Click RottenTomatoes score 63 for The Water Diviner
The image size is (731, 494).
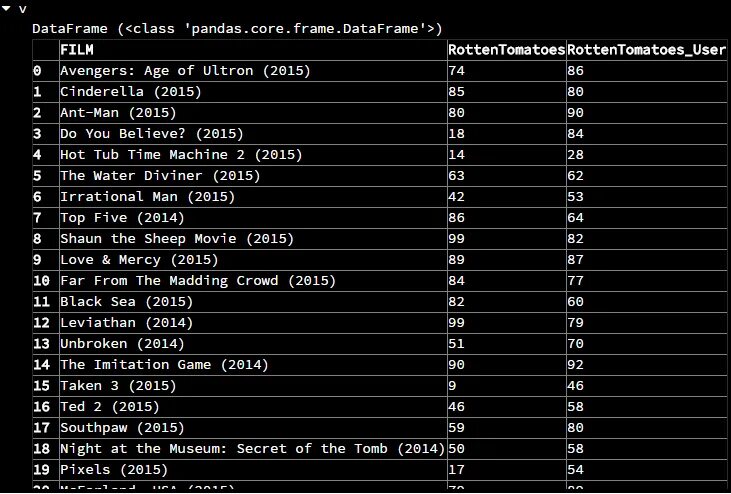(x=507, y=176)
